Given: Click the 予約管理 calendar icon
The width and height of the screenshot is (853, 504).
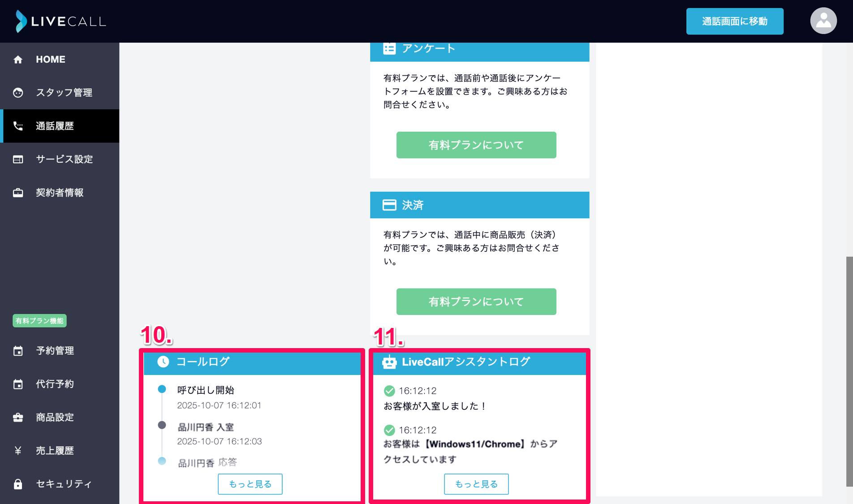Looking at the screenshot, I should pyautogui.click(x=18, y=351).
